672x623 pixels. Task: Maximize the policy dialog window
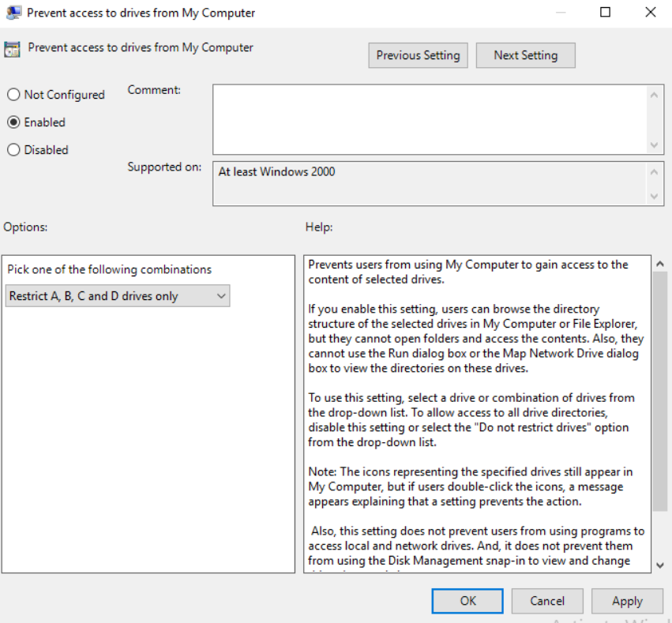click(x=606, y=13)
